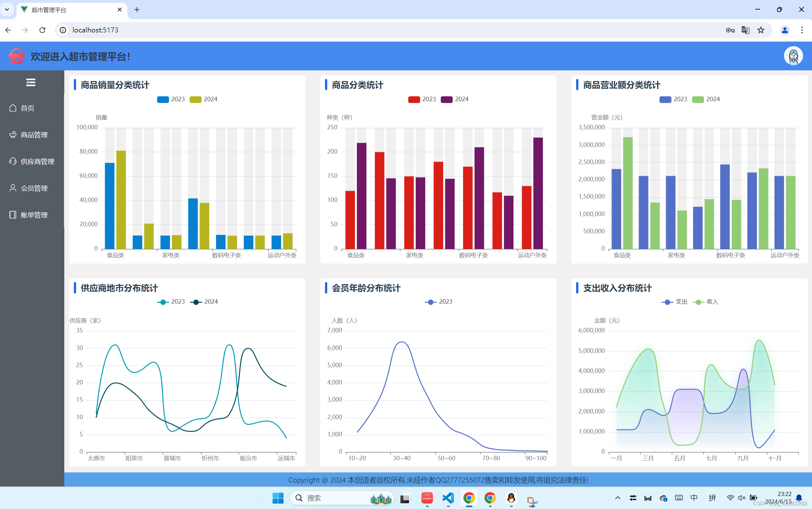Image resolution: width=812 pixels, height=509 pixels.
Task: Toggle 2024 series in 商品营业额分类统计 legend
Action: point(706,99)
